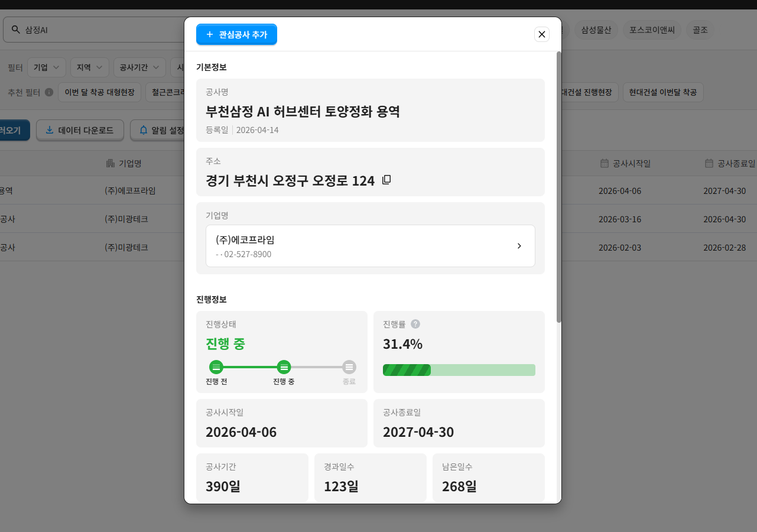Click the 등록일 2026-04-14 text
The height and width of the screenshot is (532, 757).
click(x=242, y=130)
